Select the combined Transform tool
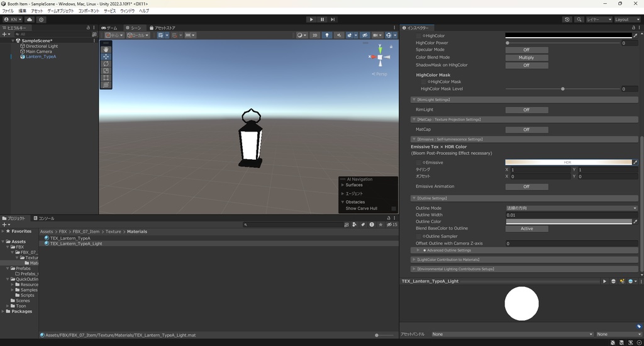The width and height of the screenshot is (644, 346). (106, 85)
